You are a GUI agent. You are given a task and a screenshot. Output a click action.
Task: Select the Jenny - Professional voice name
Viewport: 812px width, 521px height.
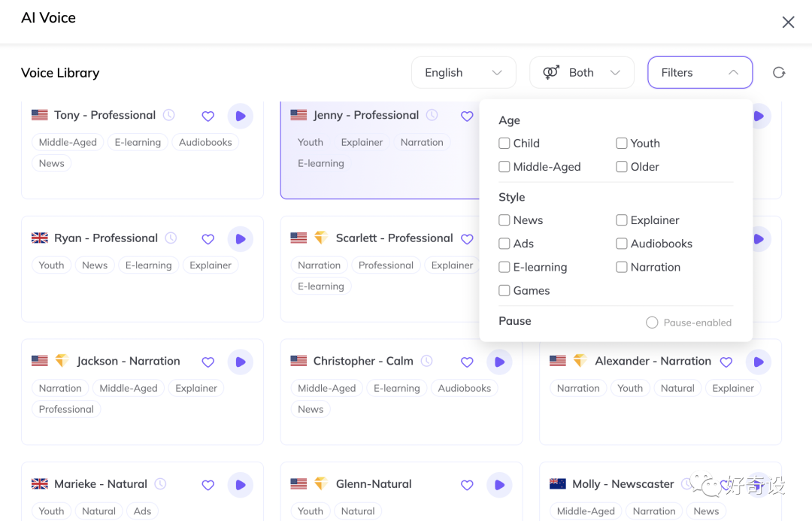click(x=365, y=115)
